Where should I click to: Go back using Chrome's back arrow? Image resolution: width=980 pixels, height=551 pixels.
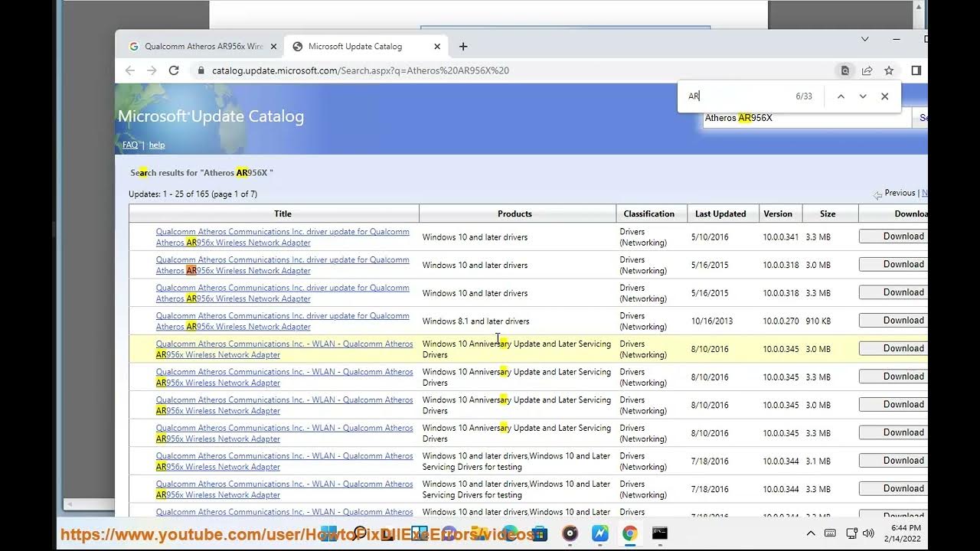[x=130, y=70]
